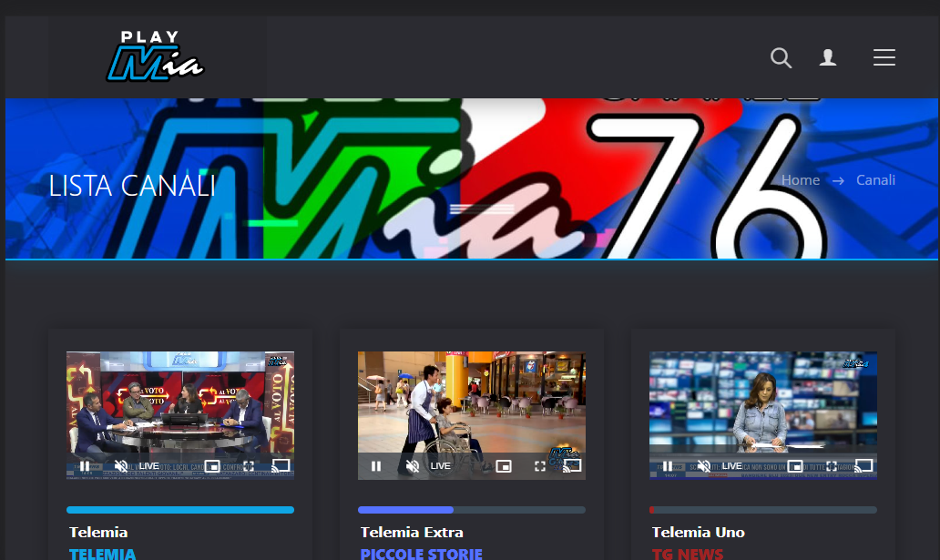The height and width of the screenshot is (560, 940).
Task: Unmute the Telemia Uno player
Action: coord(704,466)
